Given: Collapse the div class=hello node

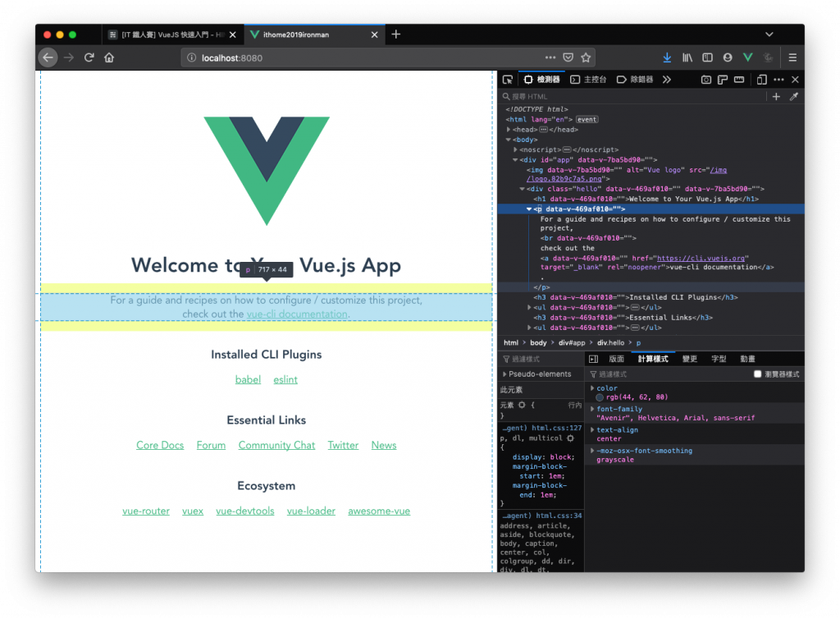Looking at the screenshot, I should tap(523, 189).
